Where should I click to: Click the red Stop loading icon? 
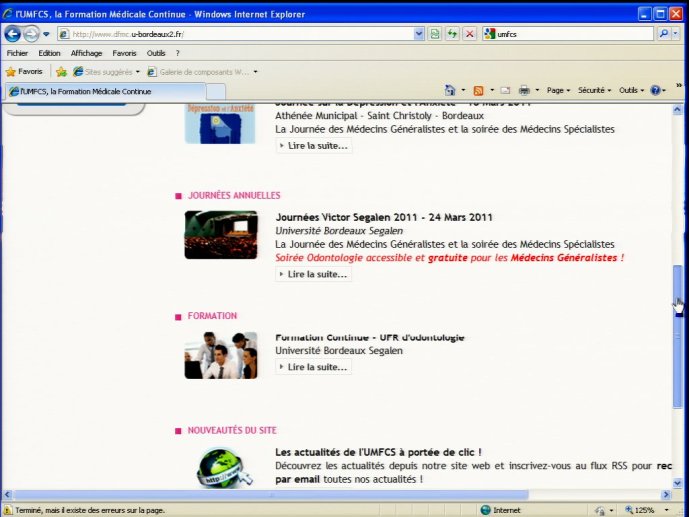coord(470,34)
